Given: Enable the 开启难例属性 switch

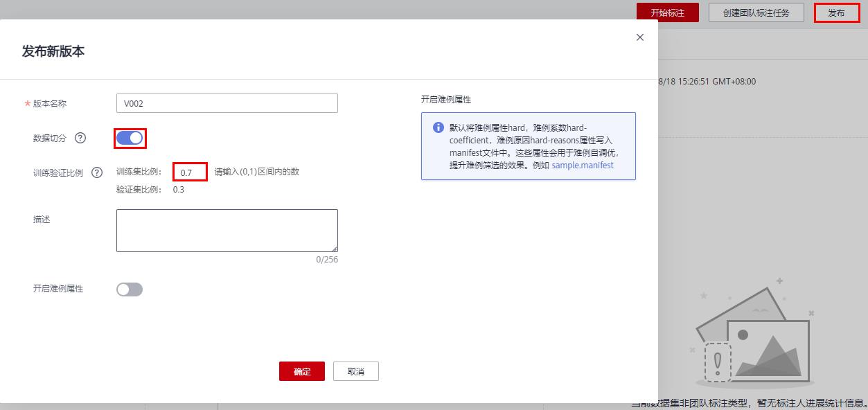Looking at the screenshot, I should point(130,289).
